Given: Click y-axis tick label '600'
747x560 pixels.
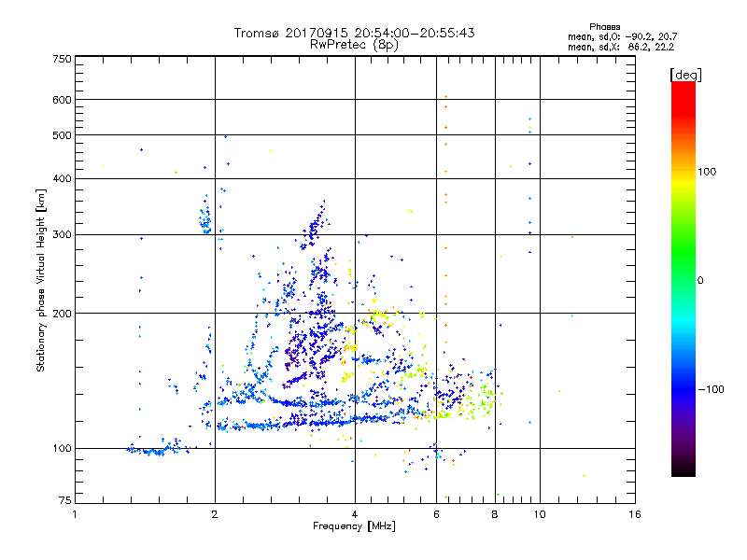Looking at the screenshot, I should click(62, 100).
